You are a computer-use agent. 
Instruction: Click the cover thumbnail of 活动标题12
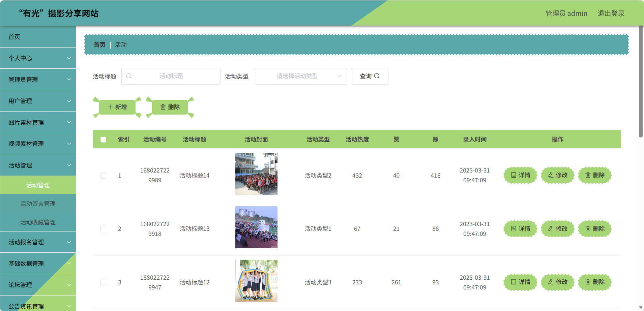(x=256, y=281)
